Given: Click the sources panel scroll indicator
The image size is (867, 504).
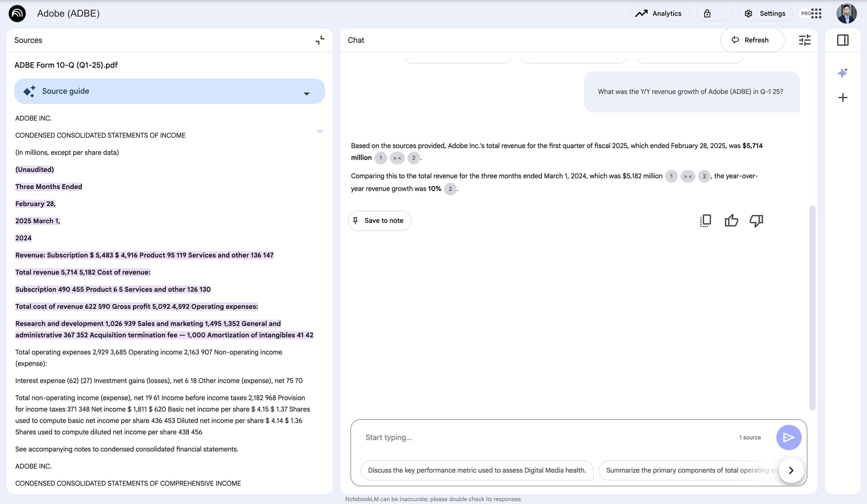Looking at the screenshot, I should click(320, 131).
